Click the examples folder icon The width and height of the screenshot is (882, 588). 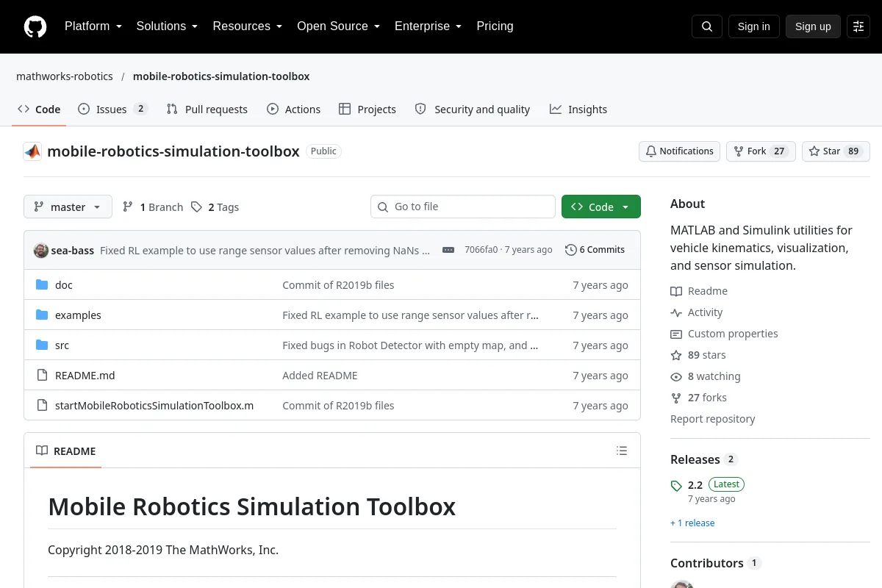[x=42, y=315]
